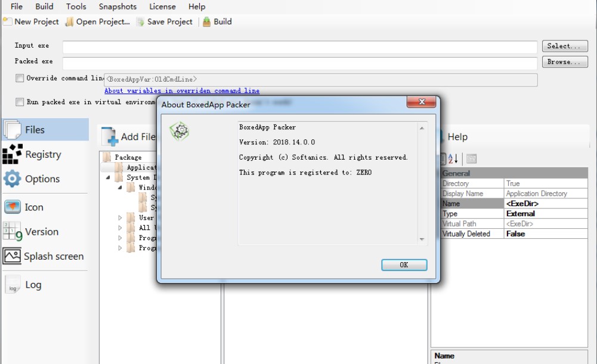597x364 pixels.
Task: Click the alphabetical sort icon in Help panel
Action: click(453, 158)
